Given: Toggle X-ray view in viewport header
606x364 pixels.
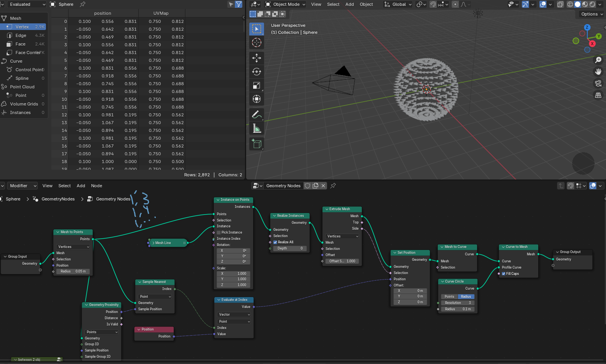Looking at the screenshot, I should 560,4.
